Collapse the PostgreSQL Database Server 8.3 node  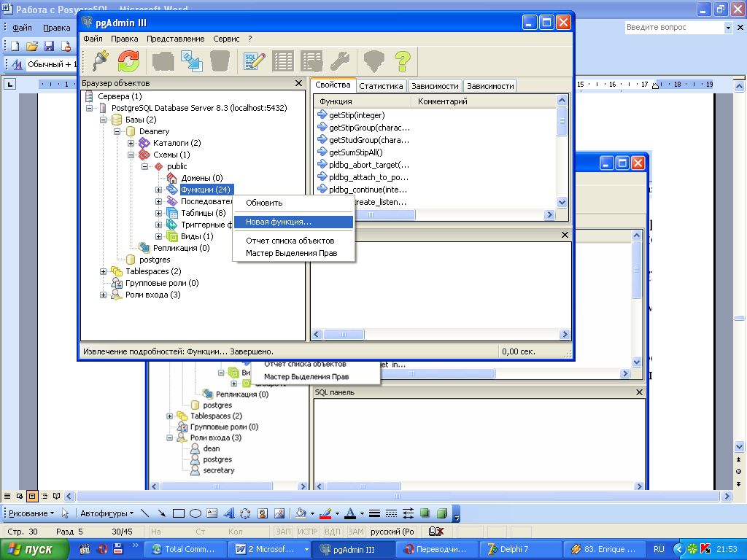[x=89, y=108]
